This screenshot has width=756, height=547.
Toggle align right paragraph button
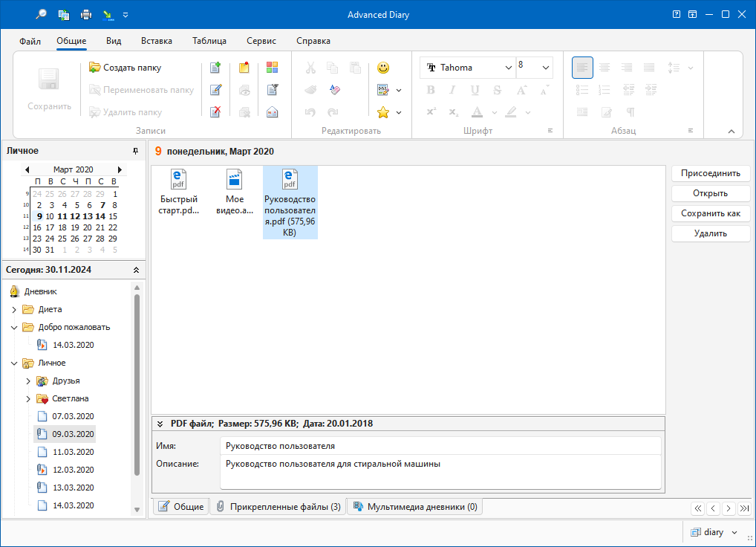[627, 68]
